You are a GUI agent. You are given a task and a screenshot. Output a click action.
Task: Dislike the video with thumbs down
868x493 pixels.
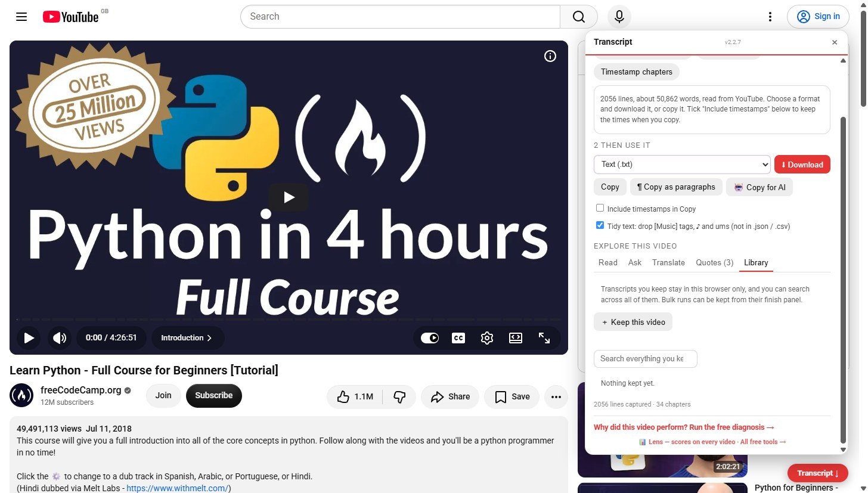tap(400, 396)
